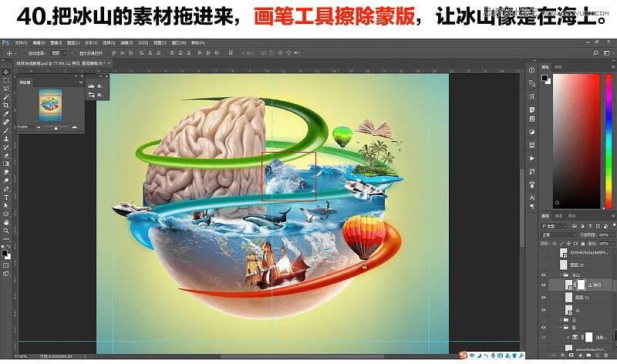Screen dimensions: 617x364
Task: Select the Rectangular Marquee tool
Action: (6, 80)
